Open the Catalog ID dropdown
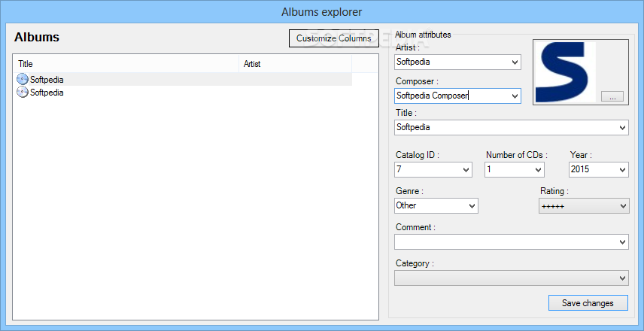This screenshot has height=331, width=644. click(x=466, y=169)
